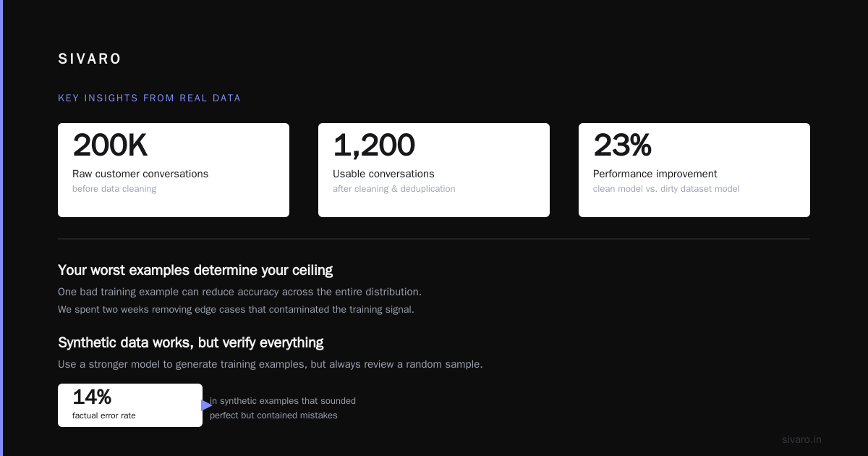The height and width of the screenshot is (456, 868).
Task: Select the 200K raw conversations card
Action: point(174,170)
